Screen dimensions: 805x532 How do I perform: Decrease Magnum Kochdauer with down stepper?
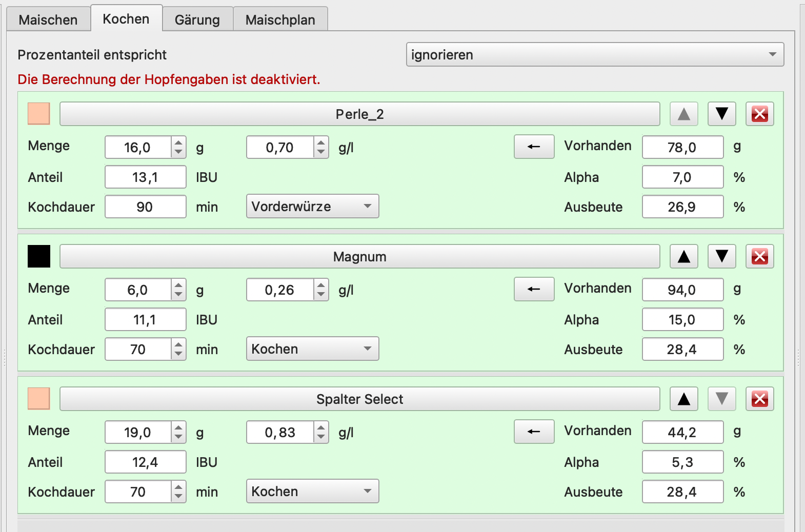coord(178,354)
